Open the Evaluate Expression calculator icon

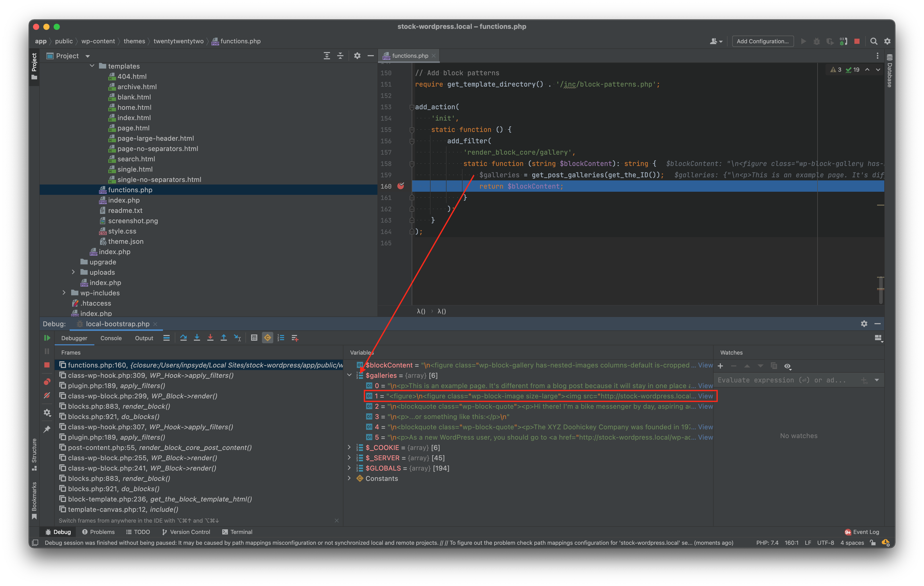(x=254, y=338)
